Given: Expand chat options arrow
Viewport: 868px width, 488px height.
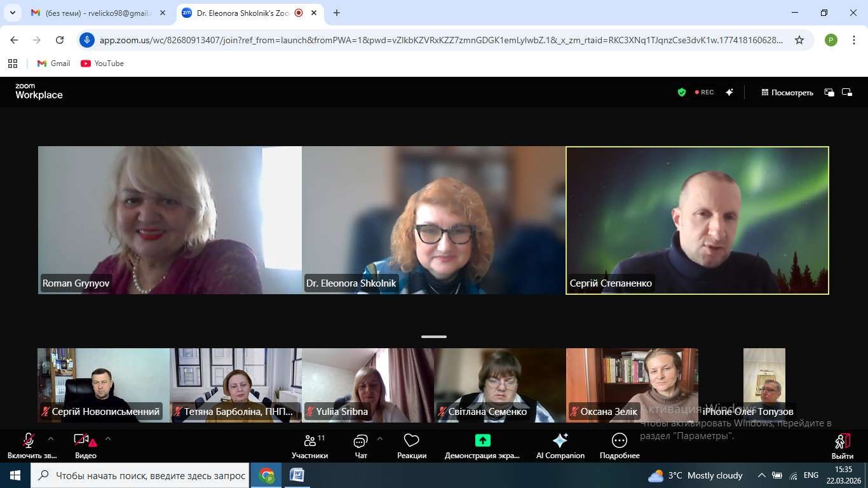Looking at the screenshot, I should (380, 438).
